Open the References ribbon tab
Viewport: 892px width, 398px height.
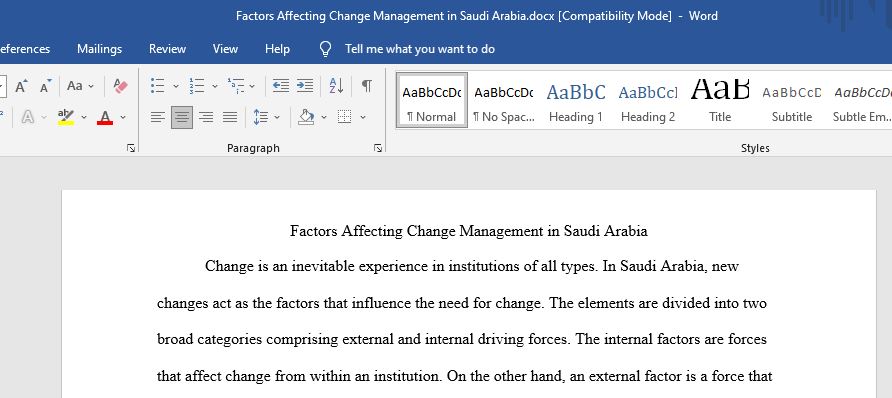(x=25, y=49)
